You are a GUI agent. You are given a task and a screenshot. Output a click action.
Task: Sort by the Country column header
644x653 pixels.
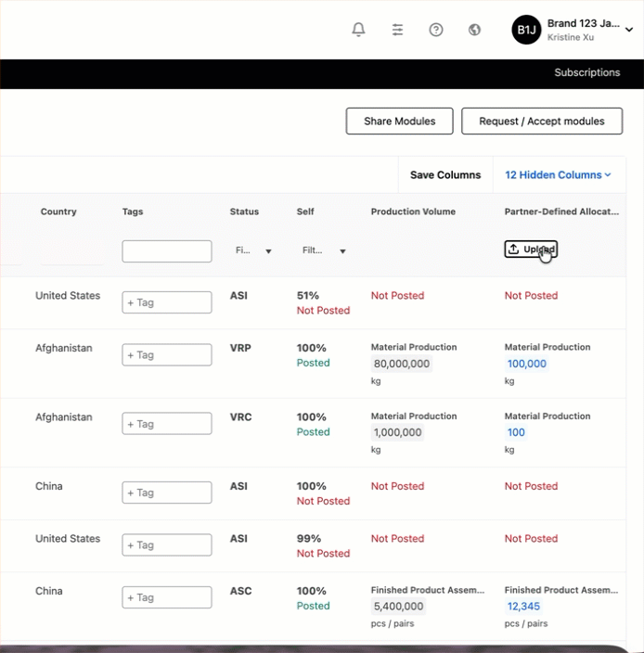(58, 211)
